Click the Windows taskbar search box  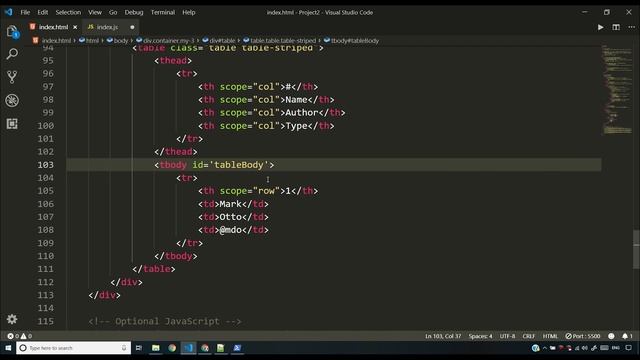point(73,348)
